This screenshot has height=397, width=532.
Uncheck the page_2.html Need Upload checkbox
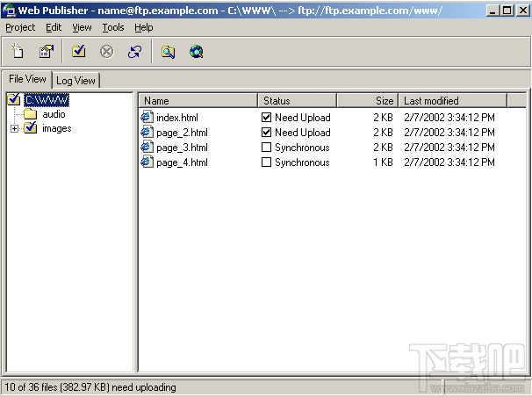(x=266, y=133)
